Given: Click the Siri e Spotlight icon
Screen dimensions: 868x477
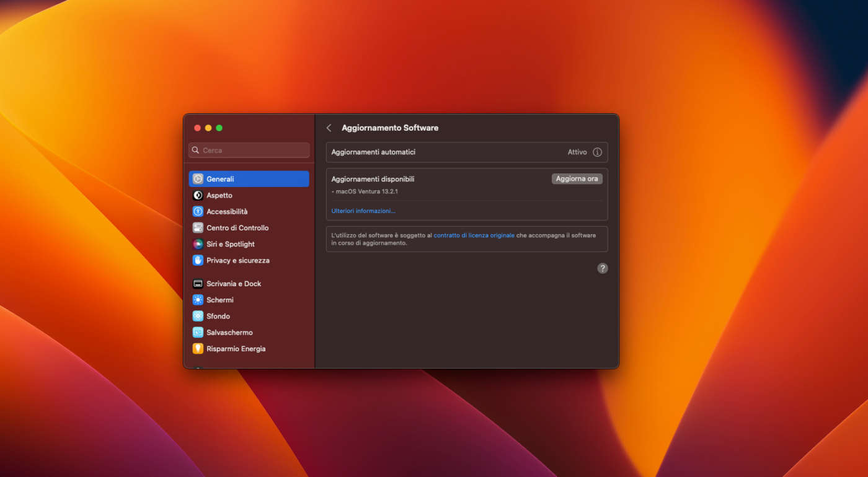Looking at the screenshot, I should point(198,244).
